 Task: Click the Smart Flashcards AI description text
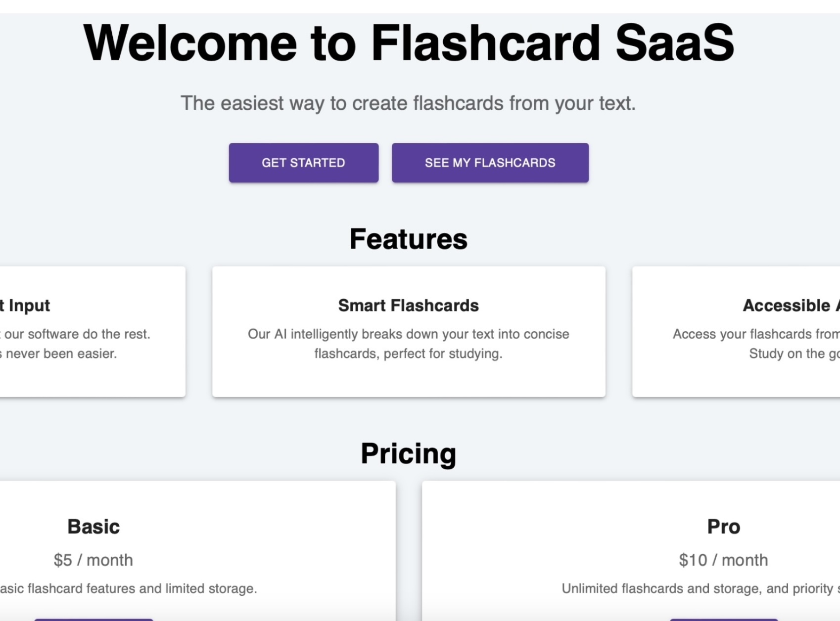(x=409, y=344)
